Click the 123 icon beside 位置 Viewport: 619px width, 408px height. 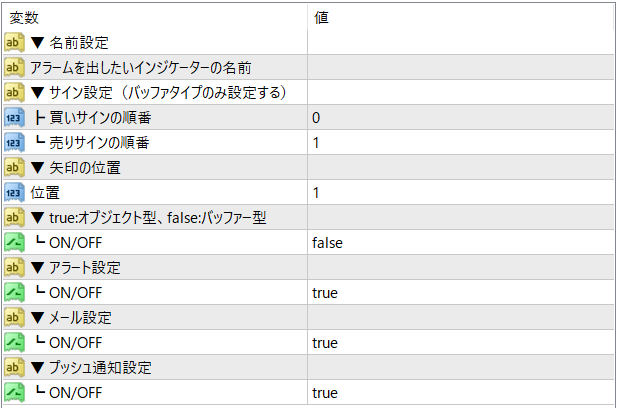14,193
